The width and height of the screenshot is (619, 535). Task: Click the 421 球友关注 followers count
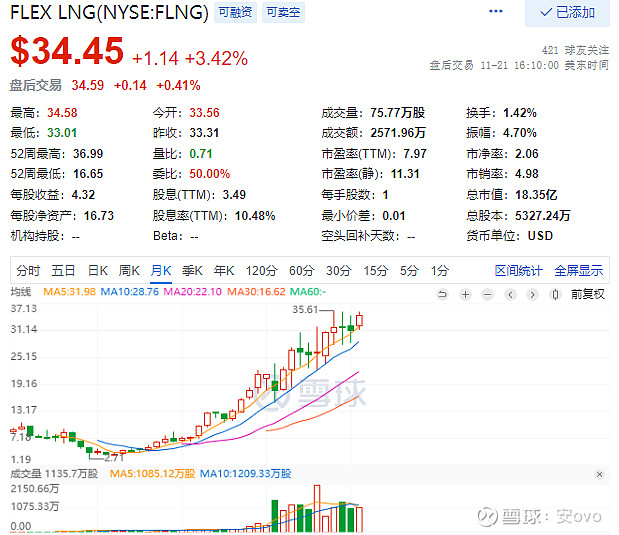click(576, 50)
